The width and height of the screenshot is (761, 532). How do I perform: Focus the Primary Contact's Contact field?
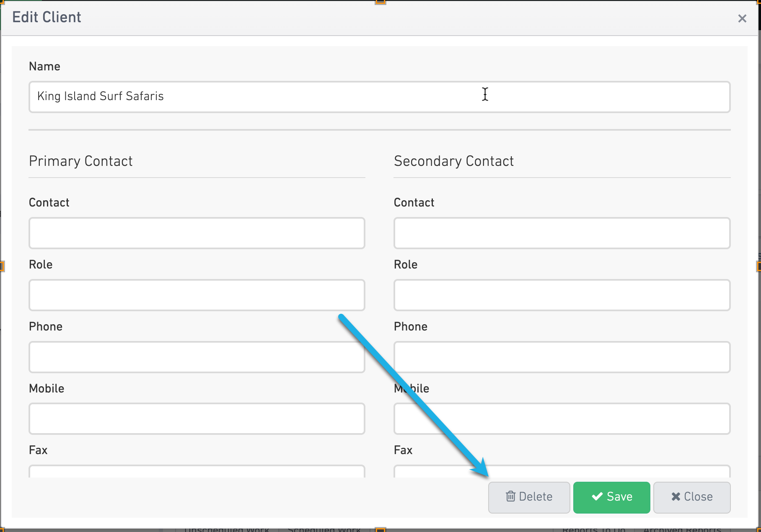point(197,233)
